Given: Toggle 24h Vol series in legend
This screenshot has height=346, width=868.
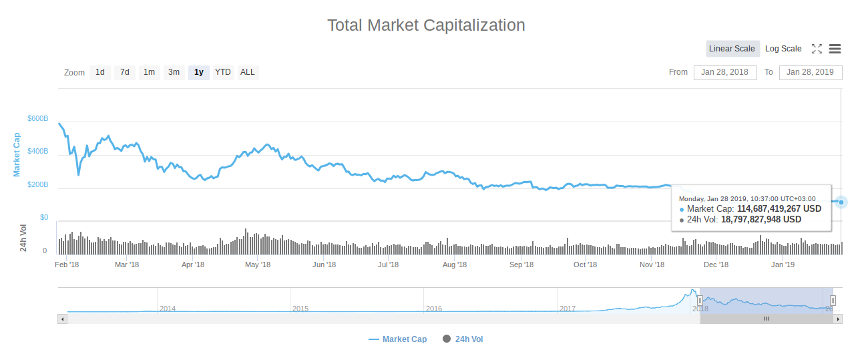Looking at the screenshot, I should pyautogui.click(x=463, y=339).
